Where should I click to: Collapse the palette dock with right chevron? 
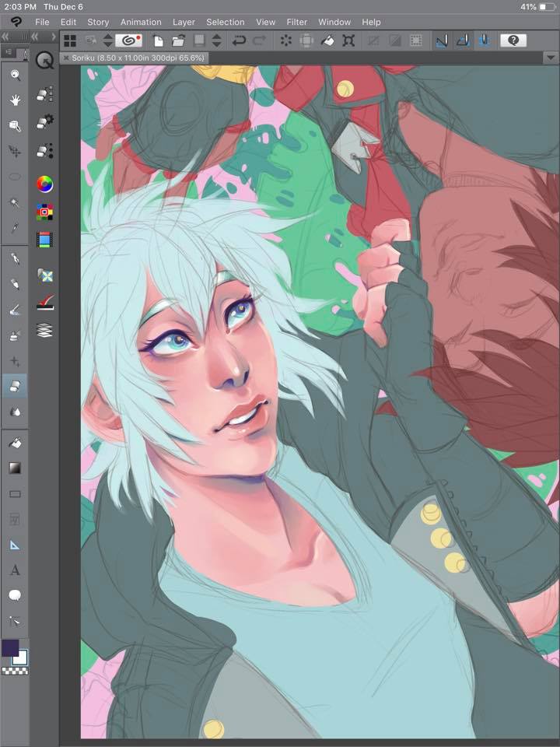[x=54, y=37]
